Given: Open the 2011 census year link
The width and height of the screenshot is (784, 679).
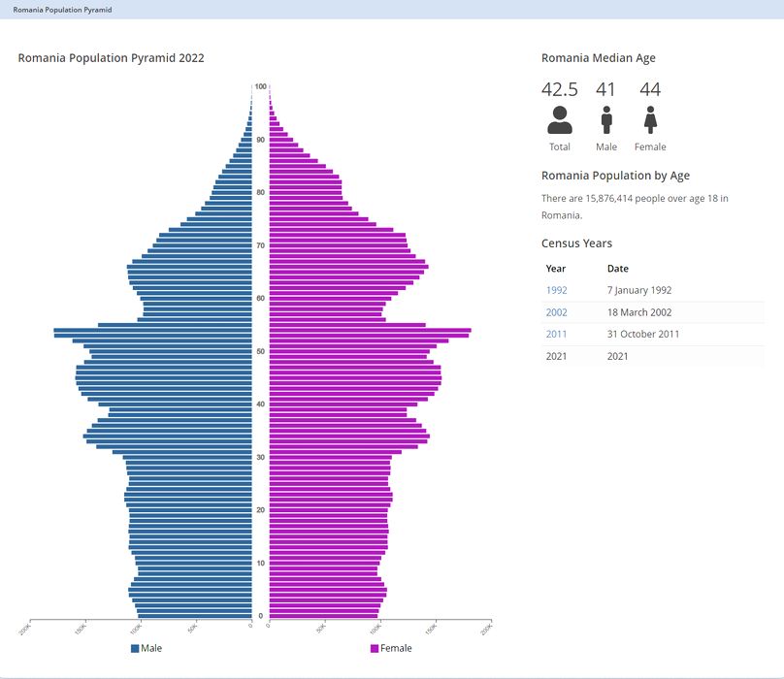Looking at the screenshot, I should 556,334.
